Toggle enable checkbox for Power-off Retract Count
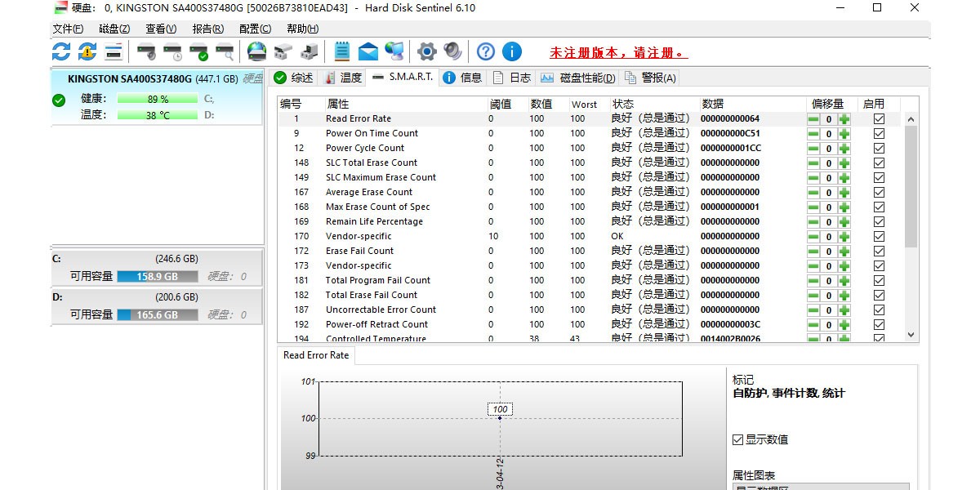The image size is (980, 490). pos(879,324)
